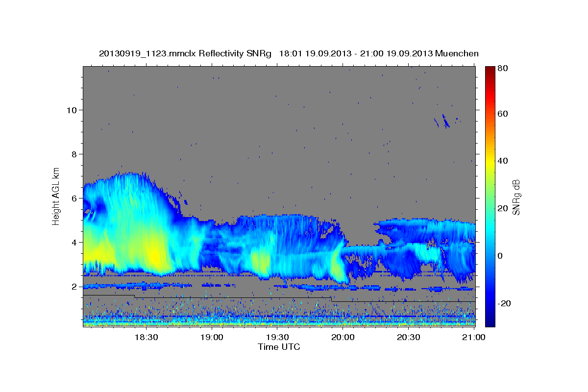This screenshot has width=588, height=392.
Task: Click the height tick label 6
Action: click(x=73, y=198)
